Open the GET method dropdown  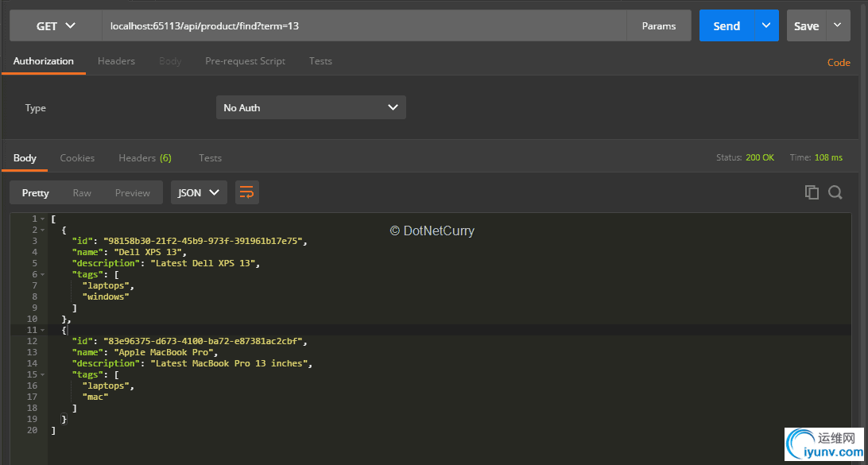pos(56,25)
